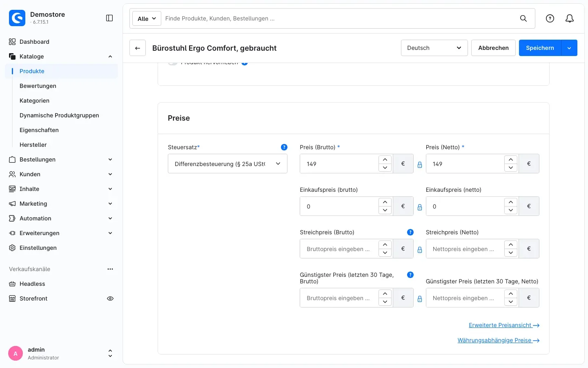Open Einstellungen in the sidebar

(61, 248)
